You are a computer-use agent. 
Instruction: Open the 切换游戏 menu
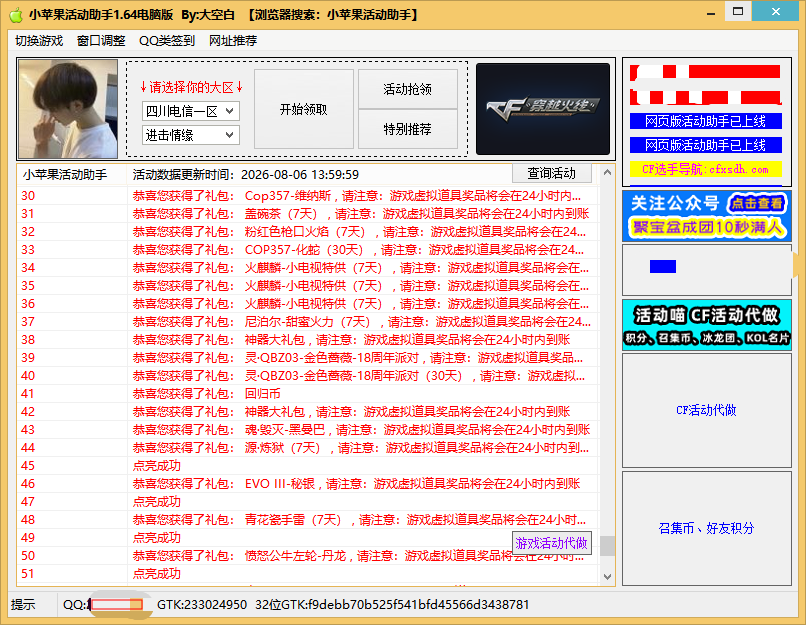39,41
